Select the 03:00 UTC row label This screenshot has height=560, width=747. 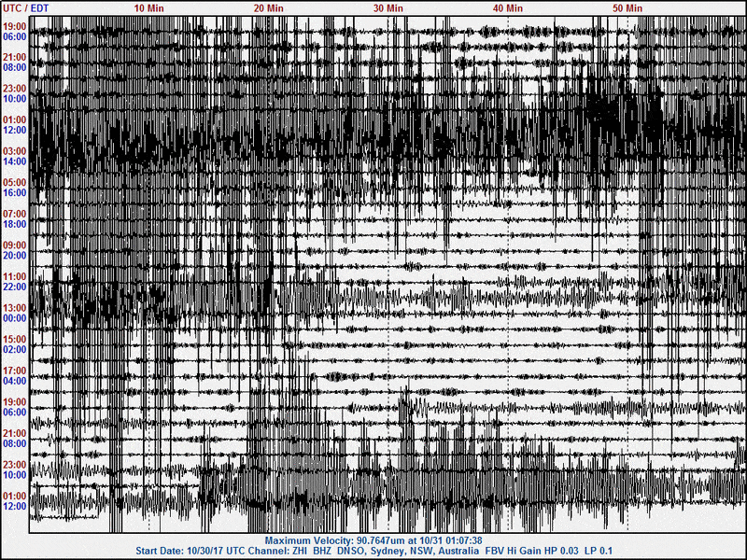[x=16, y=151]
